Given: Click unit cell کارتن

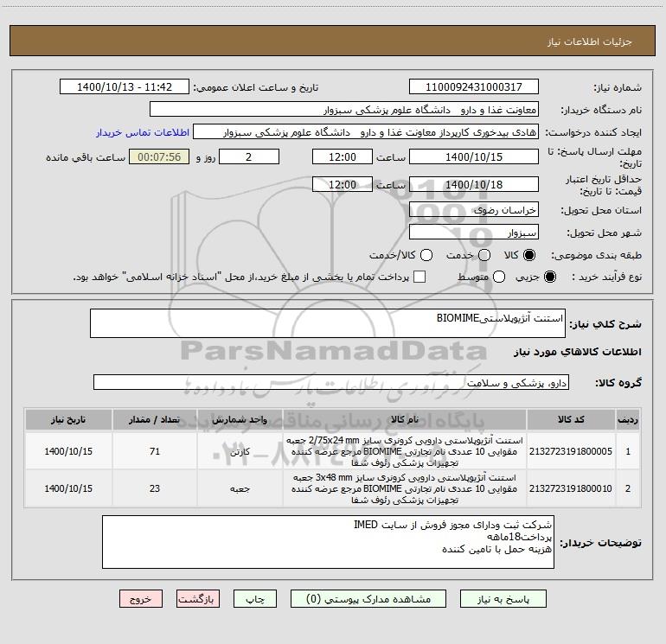Looking at the screenshot, I should (x=240, y=451).
